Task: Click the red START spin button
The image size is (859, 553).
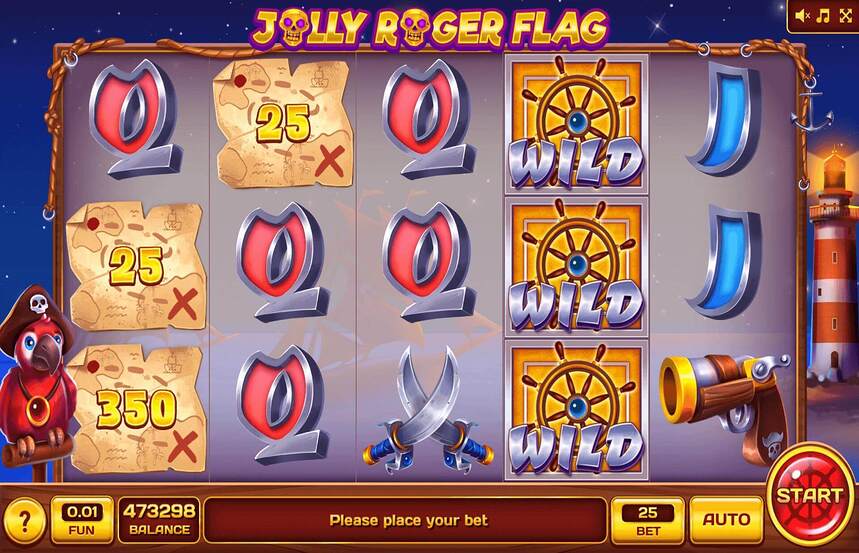Action: click(x=809, y=495)
